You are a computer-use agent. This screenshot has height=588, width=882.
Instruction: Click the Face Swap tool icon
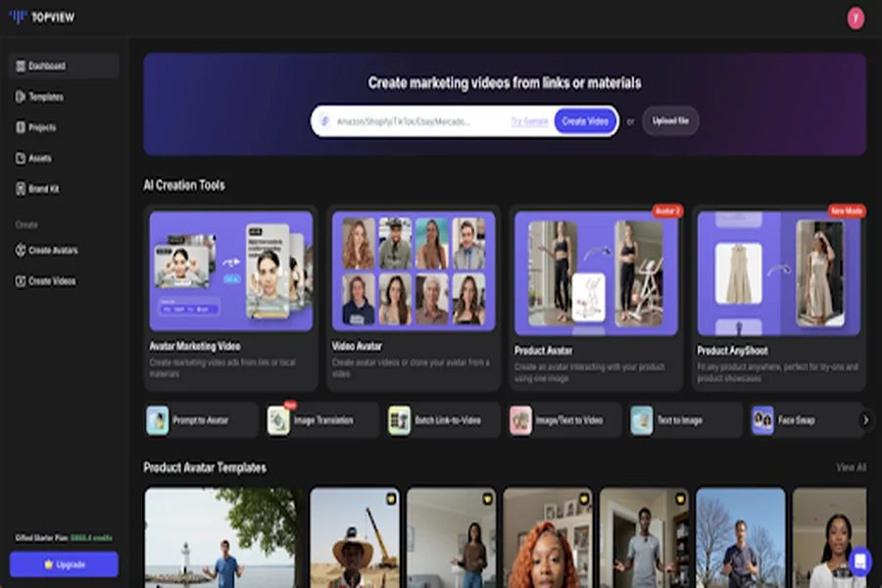pos(762,420)
